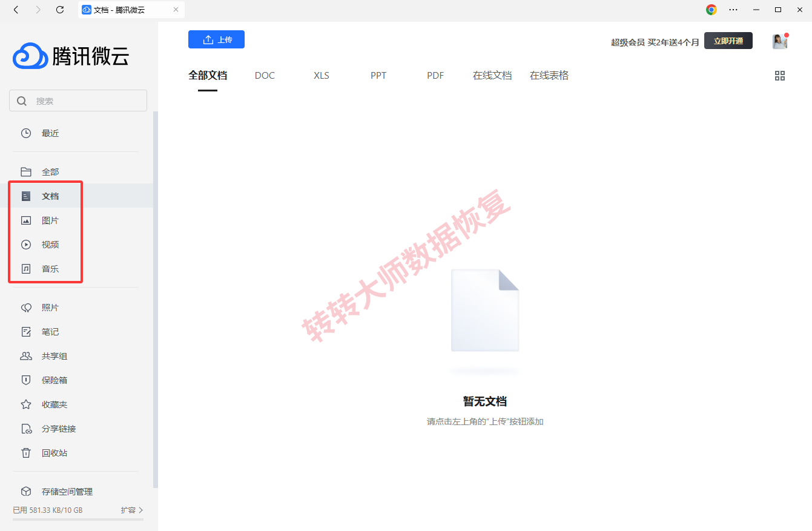This screenshot has height=531, width=812.
Task: Open the 最近 recent files icon
Action: (x=26, y=133)
